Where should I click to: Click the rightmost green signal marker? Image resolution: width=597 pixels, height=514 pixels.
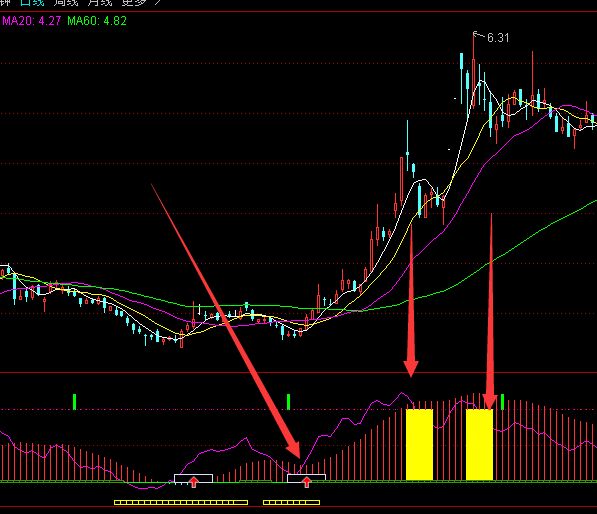[503, 402]
